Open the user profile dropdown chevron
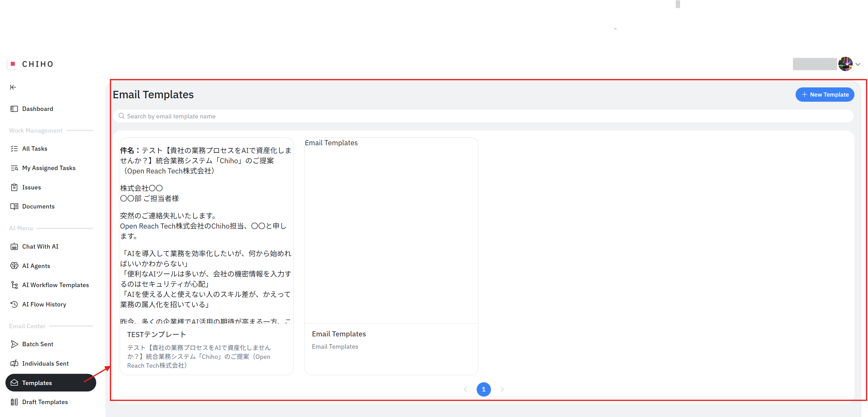 [x=858, y=64]
